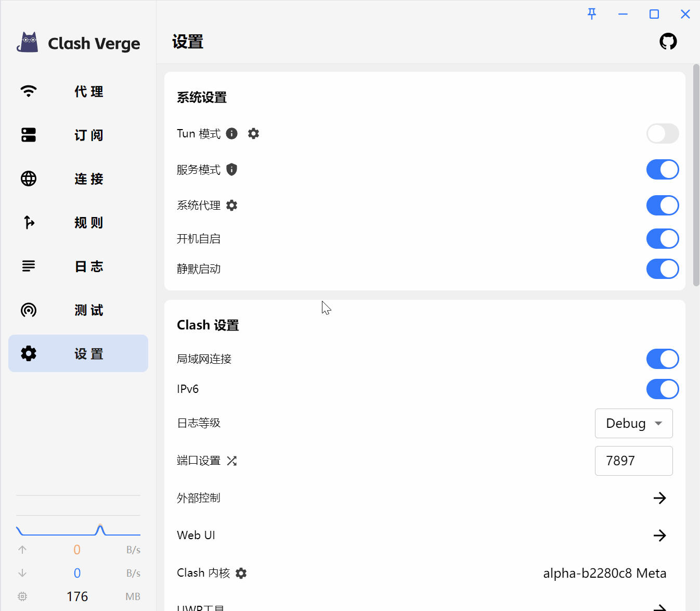Click the alpha-b2280c8 Meta version text
This screenshot has width=700, height=611.
(605, 573)
